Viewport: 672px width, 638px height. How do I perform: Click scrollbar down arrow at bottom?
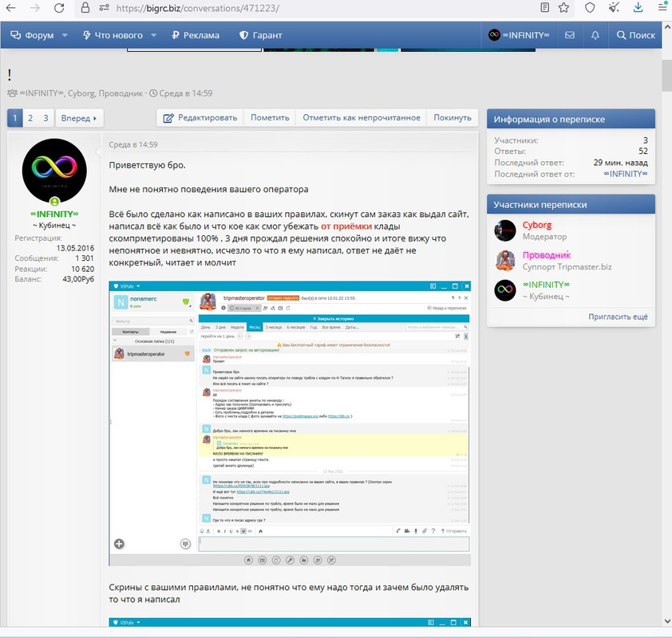(667, 621)
